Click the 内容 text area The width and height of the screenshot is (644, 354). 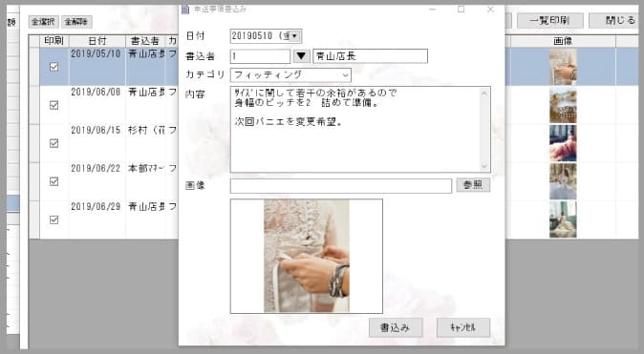355,129
